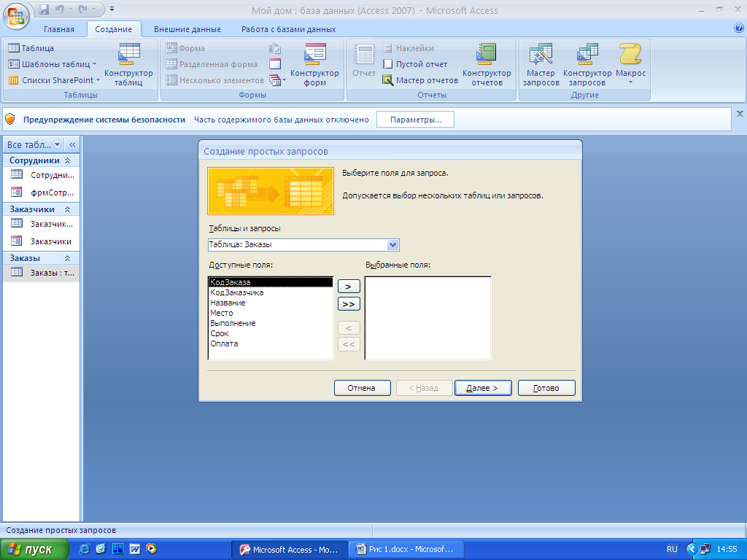Open Access help question icon
Viewport: 747px width, 560px height.
739,28
